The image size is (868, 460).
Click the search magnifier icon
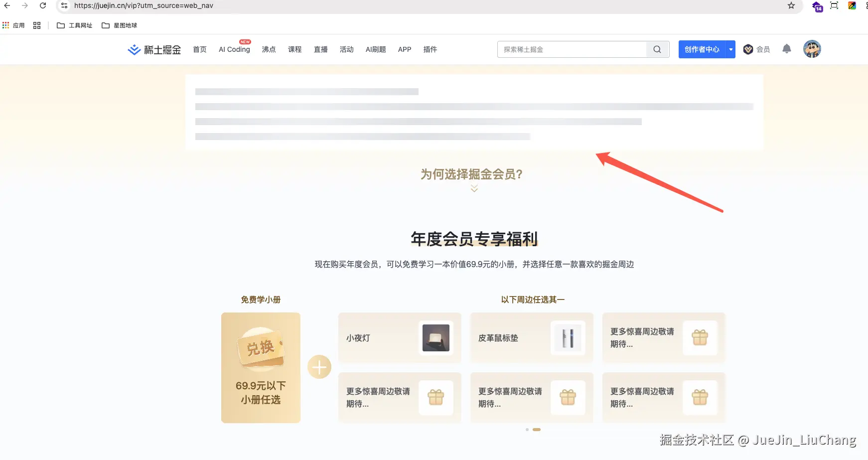click(x=657, y=49)
